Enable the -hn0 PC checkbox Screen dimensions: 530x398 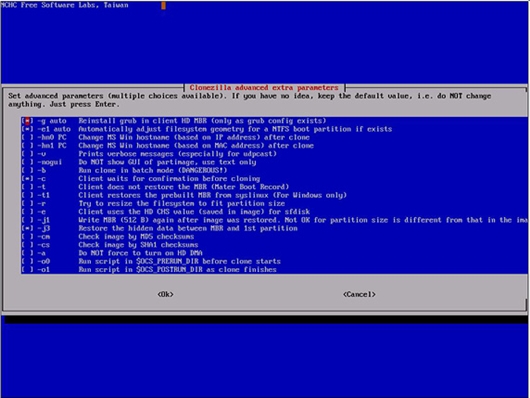click(x=27, y=137)
